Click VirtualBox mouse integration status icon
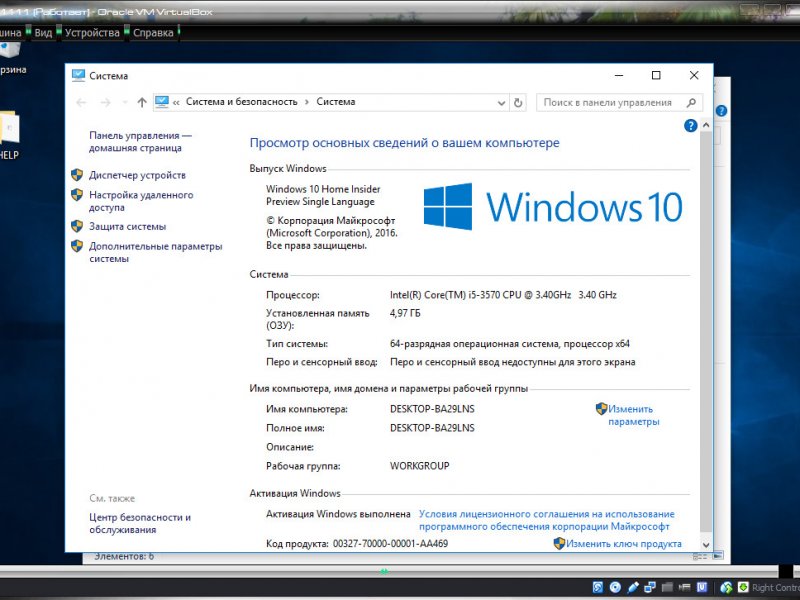This screenshot has height=600, width=800. click(x=727, y=588)
